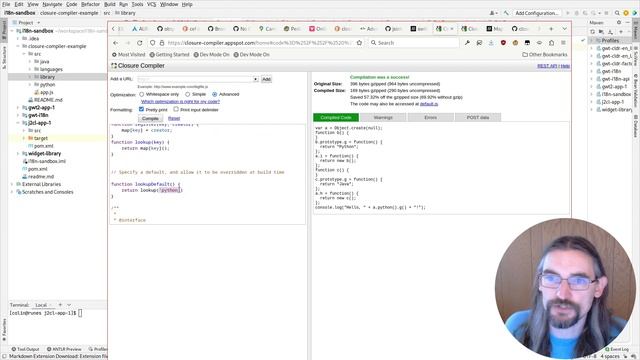Select Advanced optimization

215,94
